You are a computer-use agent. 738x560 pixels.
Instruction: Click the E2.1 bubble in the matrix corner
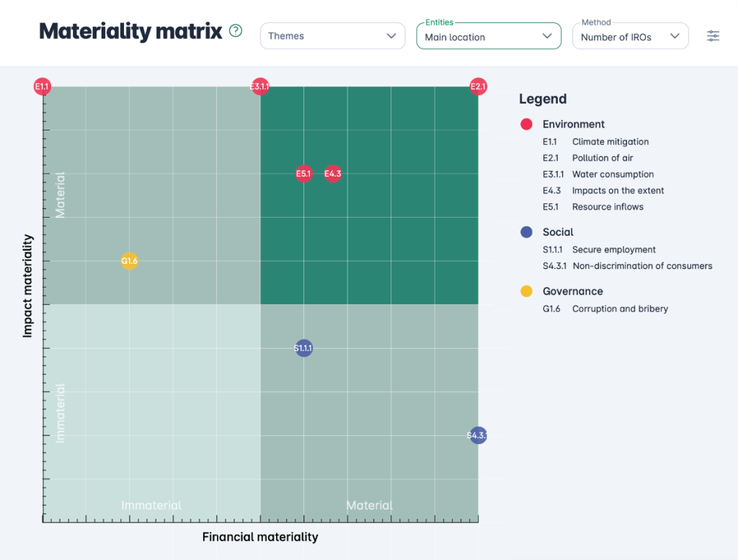coord(478,87)
